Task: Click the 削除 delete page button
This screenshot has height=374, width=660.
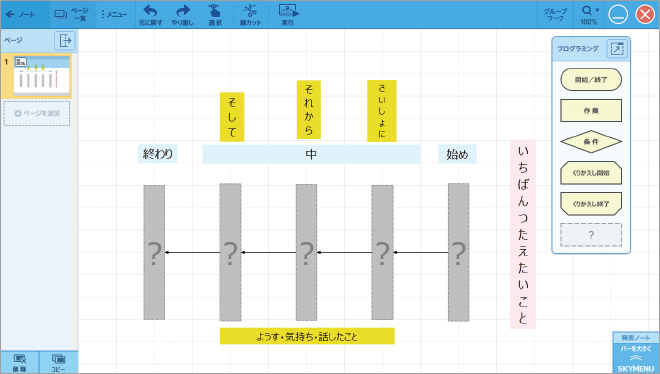Action: (x=20, y=363)
